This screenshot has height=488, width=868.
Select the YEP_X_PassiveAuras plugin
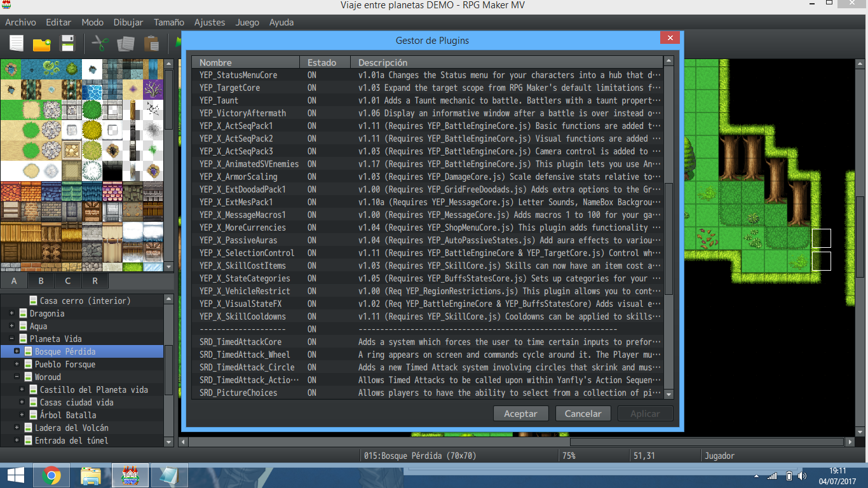[x=428, y=240]
